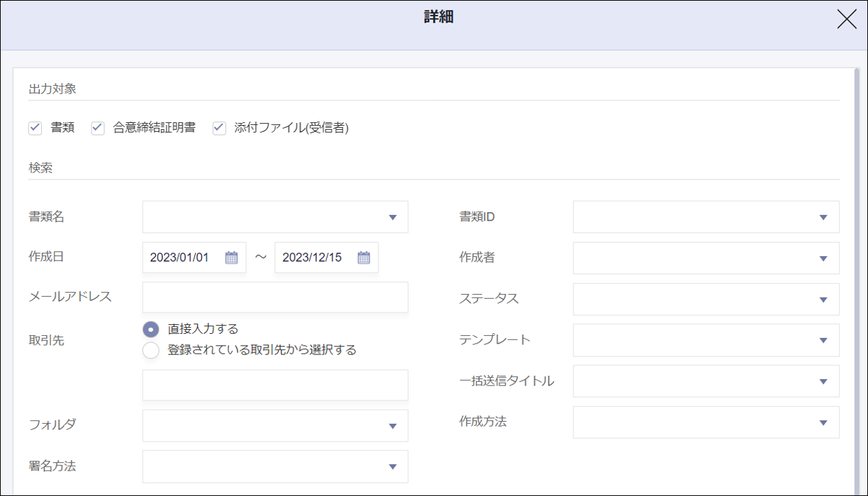The height and width of the screenshot is (496, 868).
Task: Expand the テンプレート dropdown
Action: (x=823, y=340)
